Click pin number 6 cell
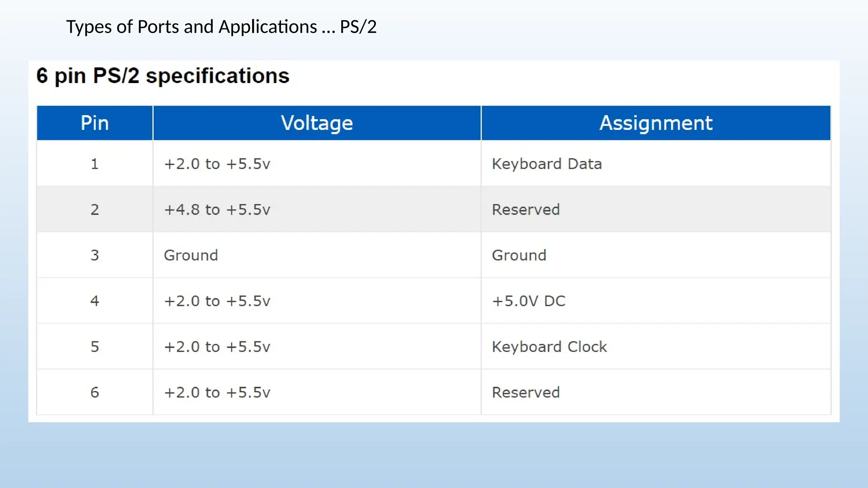Viewport: 868px width, 488px height. point(95,393)
